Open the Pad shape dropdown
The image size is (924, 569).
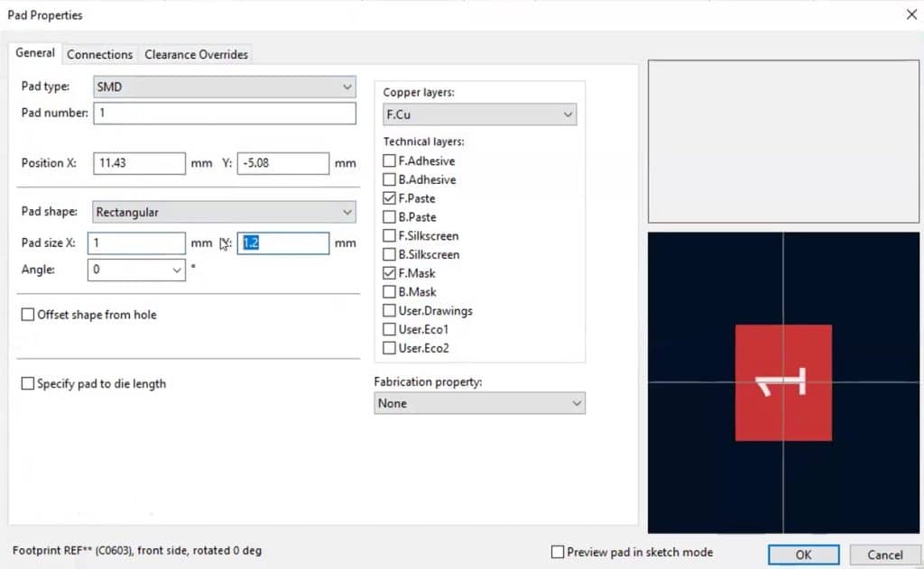346,212
